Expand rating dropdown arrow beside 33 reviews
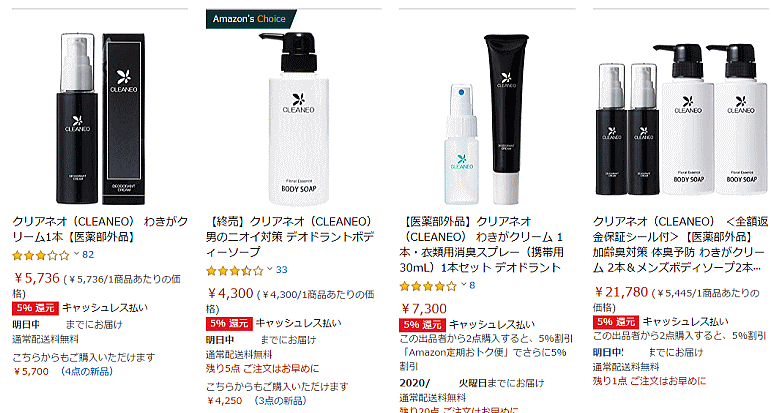Viewport: 771px width, 413px height. point(270,270)
